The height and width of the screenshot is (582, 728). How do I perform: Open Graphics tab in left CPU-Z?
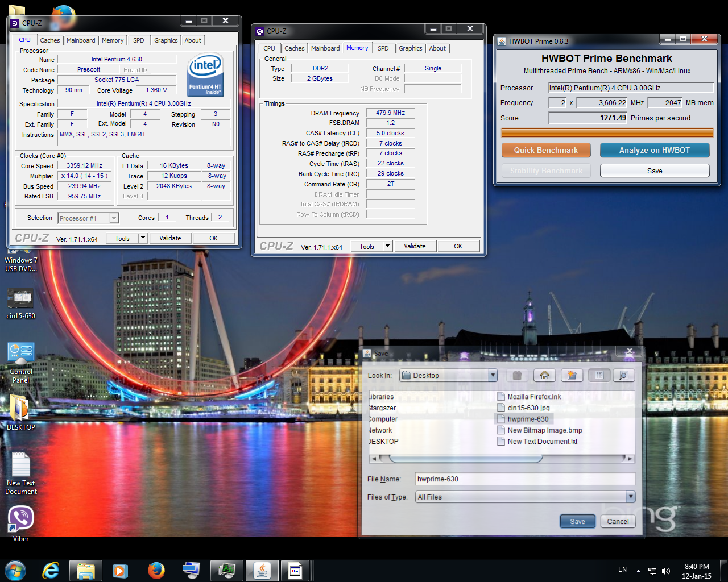coord(166,40)
